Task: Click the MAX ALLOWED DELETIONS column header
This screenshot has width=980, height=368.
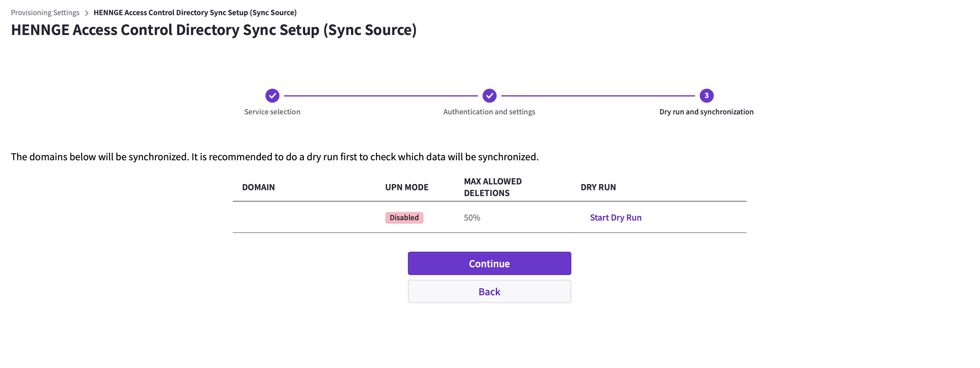Action: [x=492, y=188]
